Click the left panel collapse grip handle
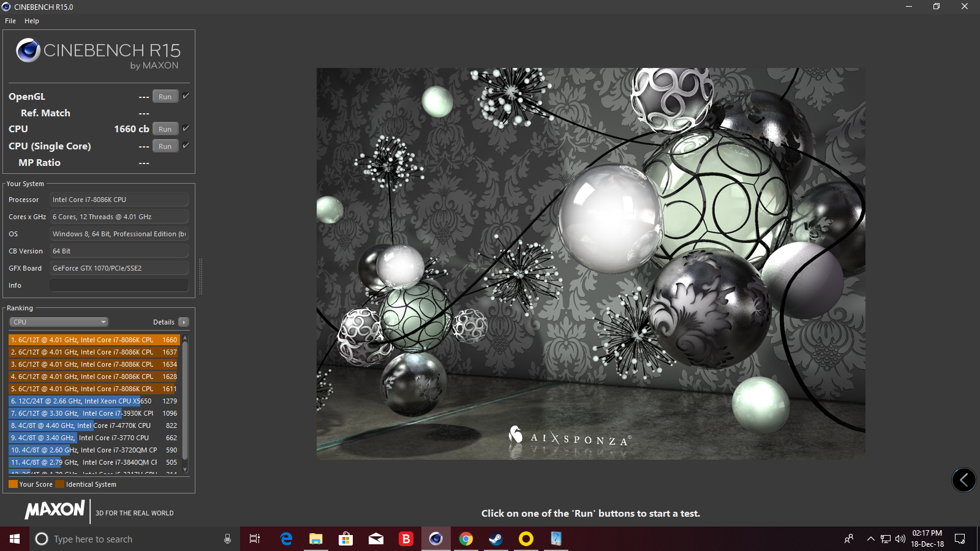Image resolution: width=980 pixels, height=551 pixels. click(200, 276)
